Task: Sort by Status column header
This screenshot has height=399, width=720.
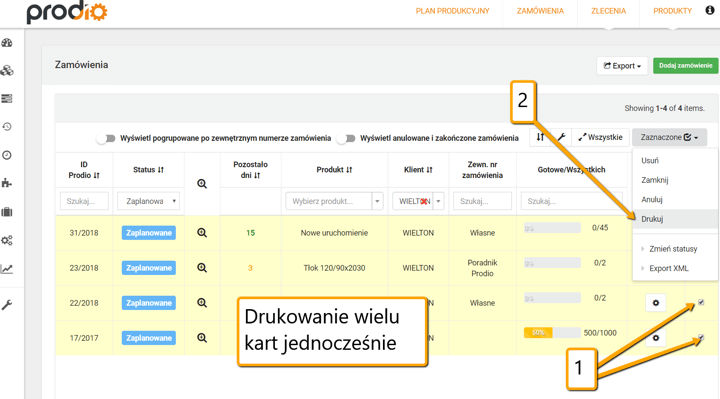Action: [x=148, y=170]
